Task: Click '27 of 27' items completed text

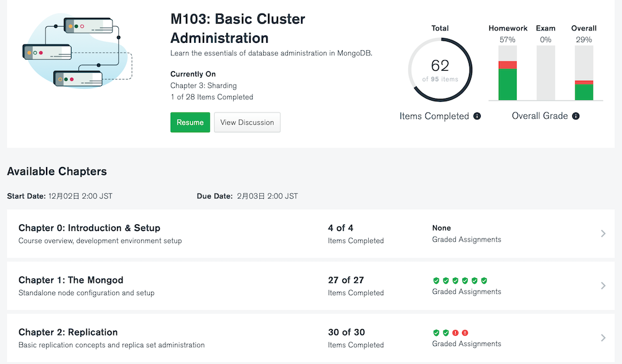Action: [x=346, y=280]
